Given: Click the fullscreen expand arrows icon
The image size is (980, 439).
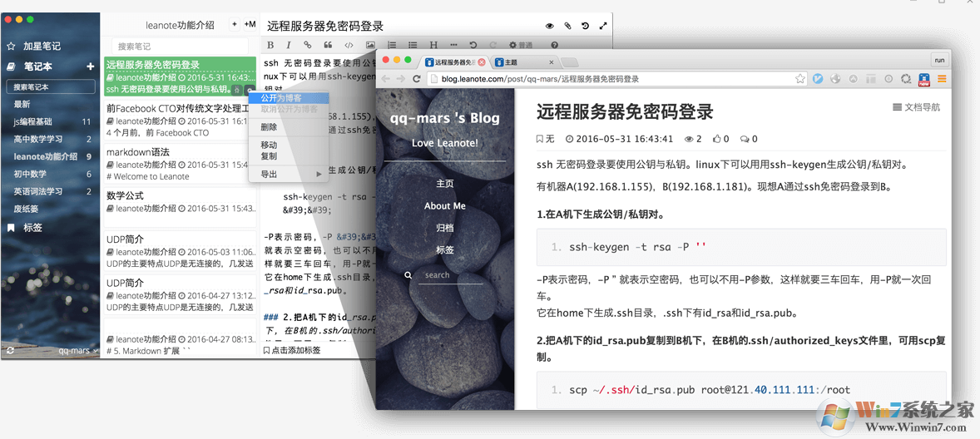Looking at the screenshot, I should pos(603,27).
